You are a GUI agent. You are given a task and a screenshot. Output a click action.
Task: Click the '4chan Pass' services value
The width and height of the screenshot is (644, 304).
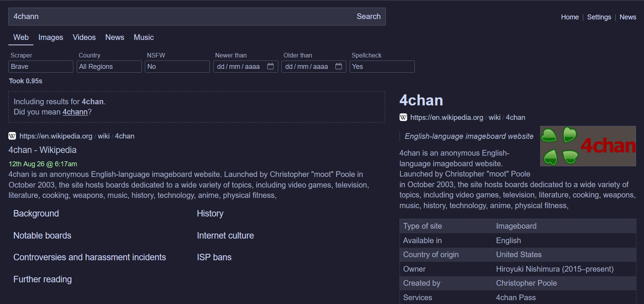click(x=516, y=298)
